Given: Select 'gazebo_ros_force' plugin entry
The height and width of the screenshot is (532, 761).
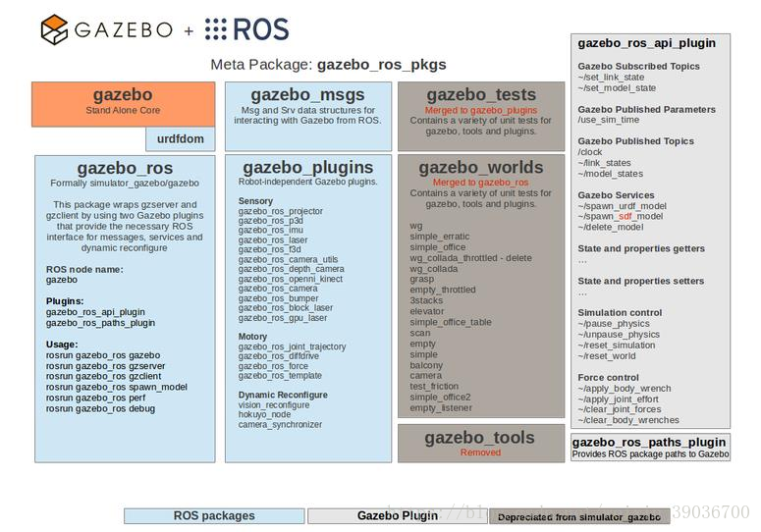Looking at the screenshot, I should pyautogui.click(x=273, y=366).
